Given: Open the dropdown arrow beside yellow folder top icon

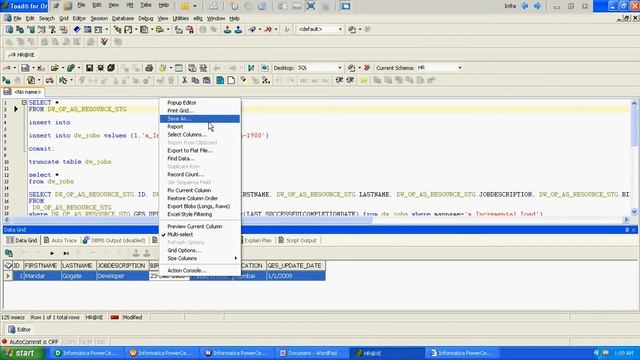Looking at the screenshot, I should [x=195, y=6].
